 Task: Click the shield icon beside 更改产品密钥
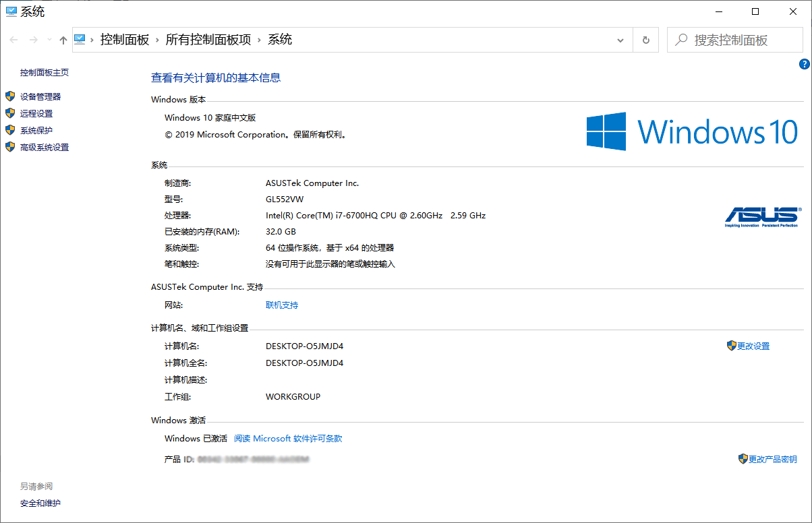pos(743,459)
